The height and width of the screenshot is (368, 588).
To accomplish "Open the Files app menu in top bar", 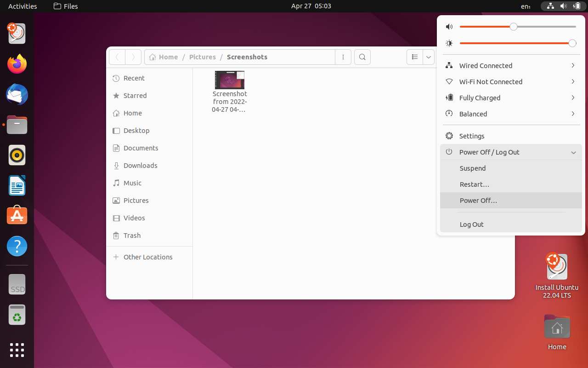I will (x=66, y=6).
